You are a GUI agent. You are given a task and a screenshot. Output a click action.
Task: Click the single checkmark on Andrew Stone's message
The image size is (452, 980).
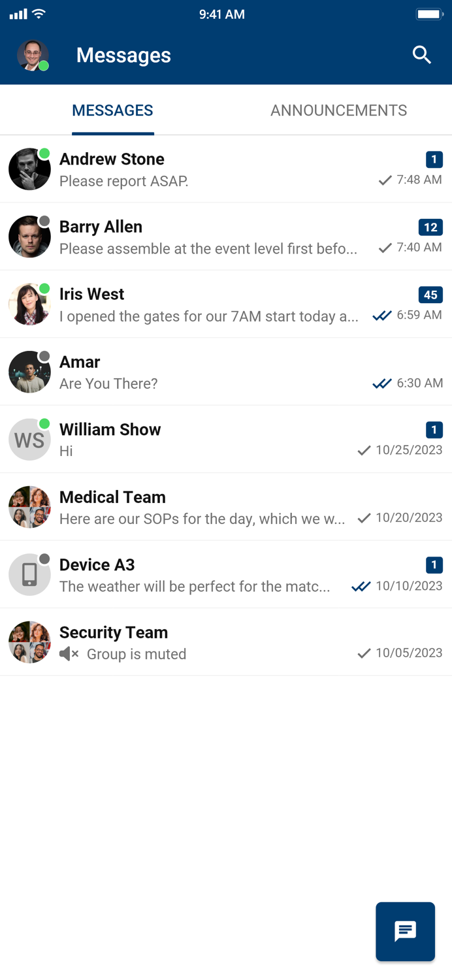[385, 181]
